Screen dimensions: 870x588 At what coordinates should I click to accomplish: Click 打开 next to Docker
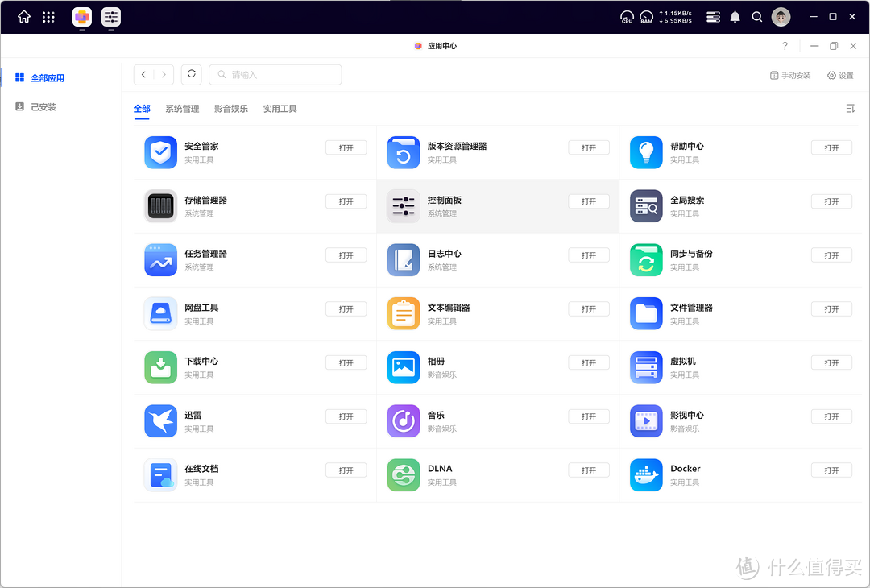pos(831,470)
